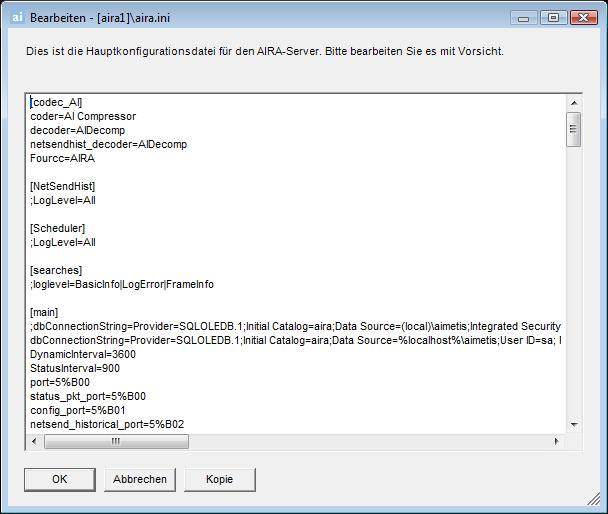The width and height of the screenshot is (608, 514).
Task: Click the port=5%B00 line
Action: 60,382
